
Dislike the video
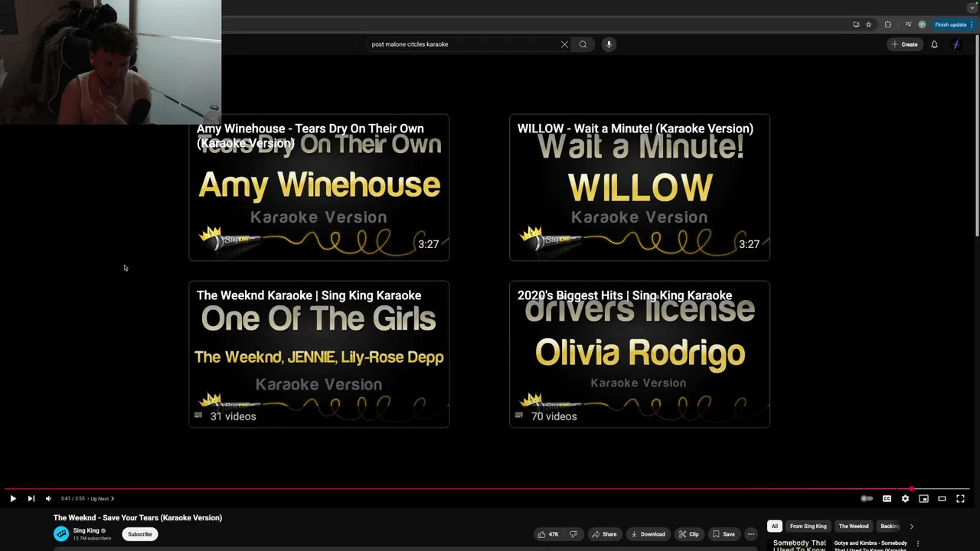point(573,534)
